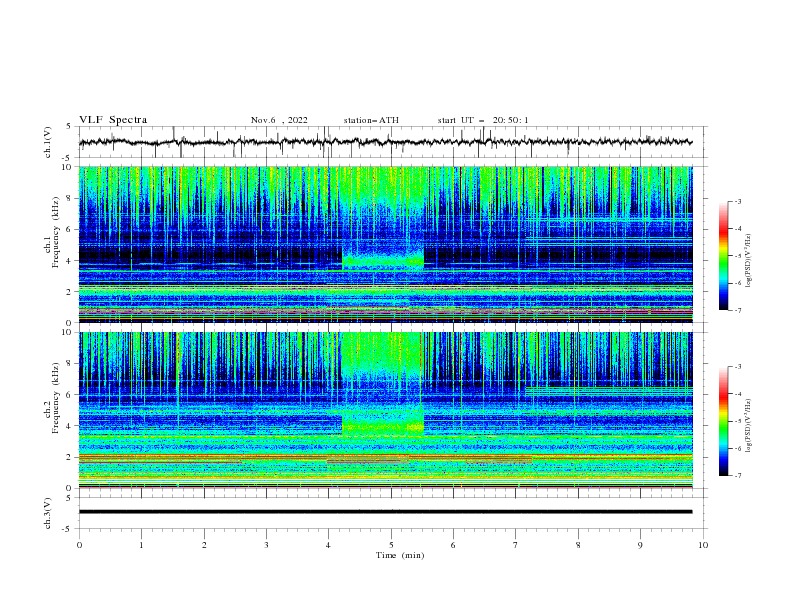Click the "Time (min)" axis title
Image resolution: width=792 pixels, height=612 pixels.
(x=400, y=555)
